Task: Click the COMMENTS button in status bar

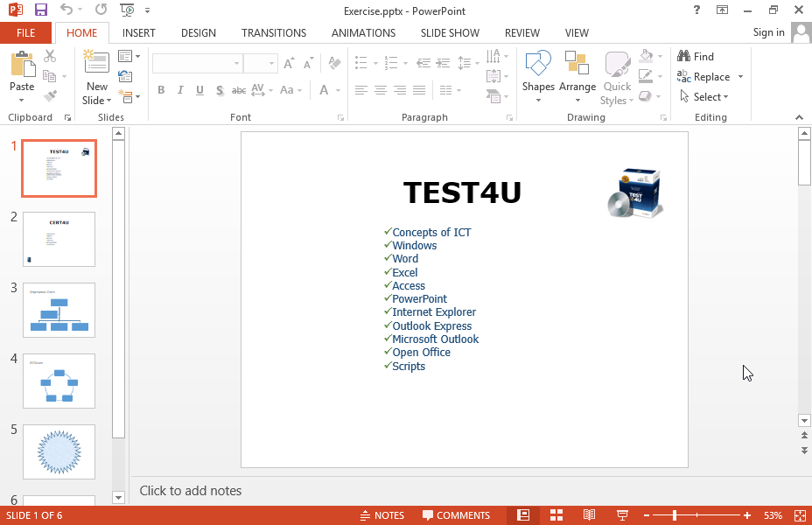Action: pyautogui.click(x=456, y=515)
